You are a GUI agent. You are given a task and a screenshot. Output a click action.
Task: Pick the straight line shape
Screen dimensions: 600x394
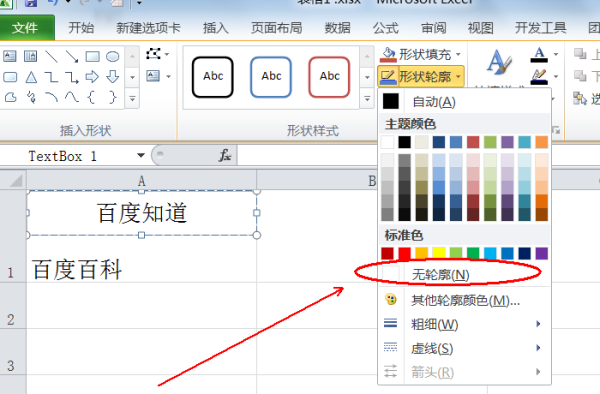[x=51, y=56]
